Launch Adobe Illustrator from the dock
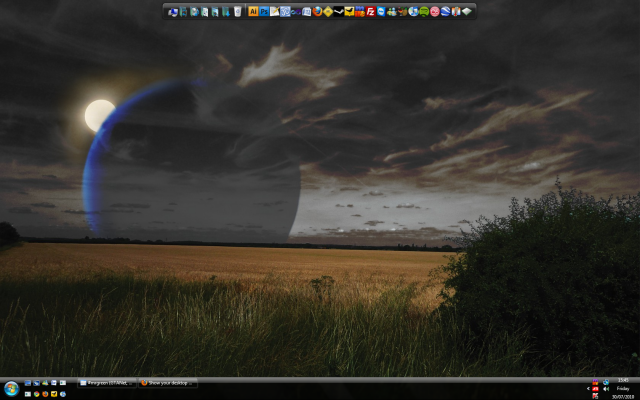Image resolution: width=640 pixels, height=400 pixels. coord(253,11)
